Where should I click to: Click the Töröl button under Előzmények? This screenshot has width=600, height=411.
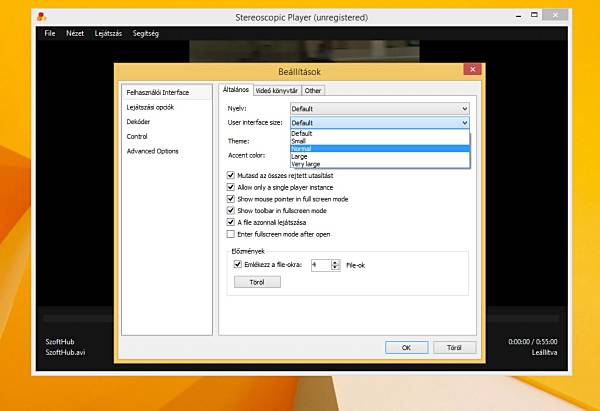(257, 282)
